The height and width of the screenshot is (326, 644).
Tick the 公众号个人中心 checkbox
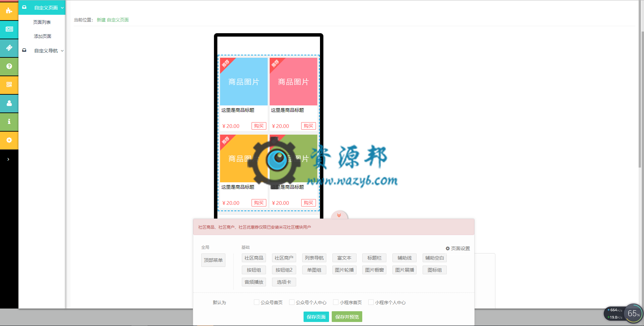(x=292, y=302)
